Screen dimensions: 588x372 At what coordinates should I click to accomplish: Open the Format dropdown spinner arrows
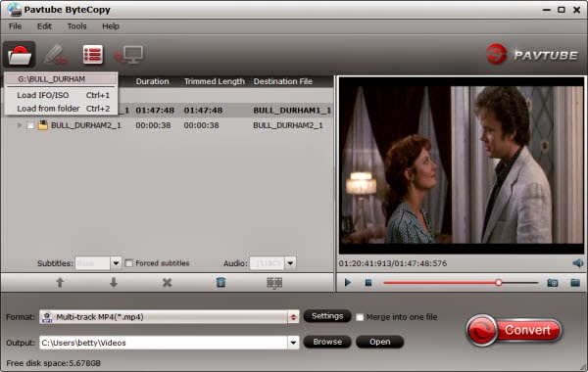click(x=293, y=317)
